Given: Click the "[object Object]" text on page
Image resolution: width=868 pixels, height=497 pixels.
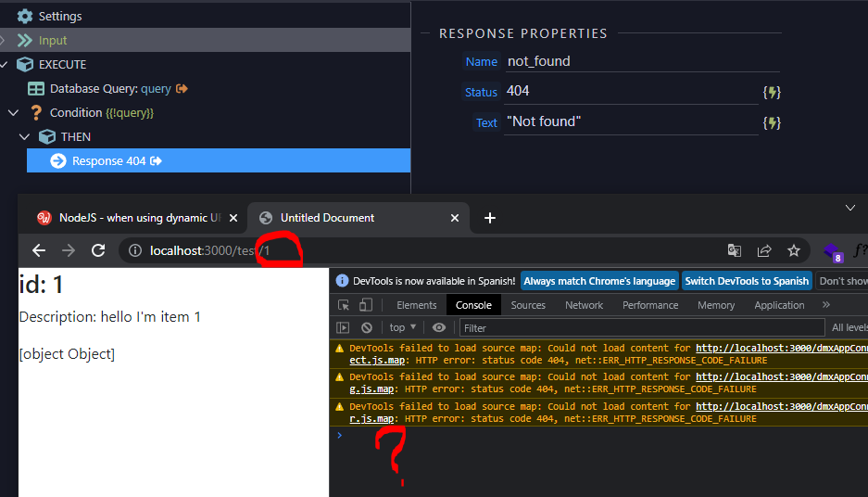Looking at the screenshot, I should pyautogui.click(x=67, y=354).
